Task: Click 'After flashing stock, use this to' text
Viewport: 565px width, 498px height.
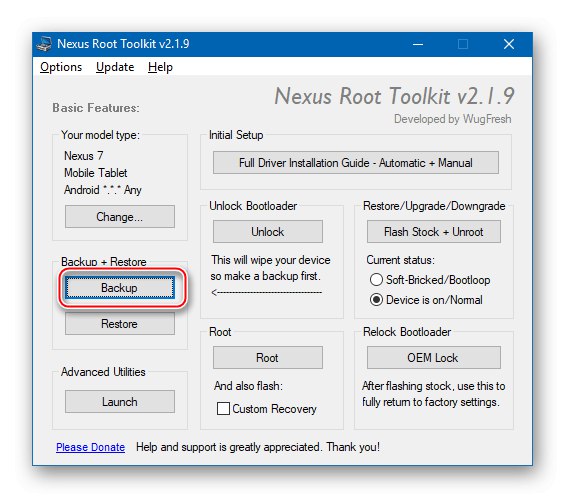Action: (x=433, y=386)
